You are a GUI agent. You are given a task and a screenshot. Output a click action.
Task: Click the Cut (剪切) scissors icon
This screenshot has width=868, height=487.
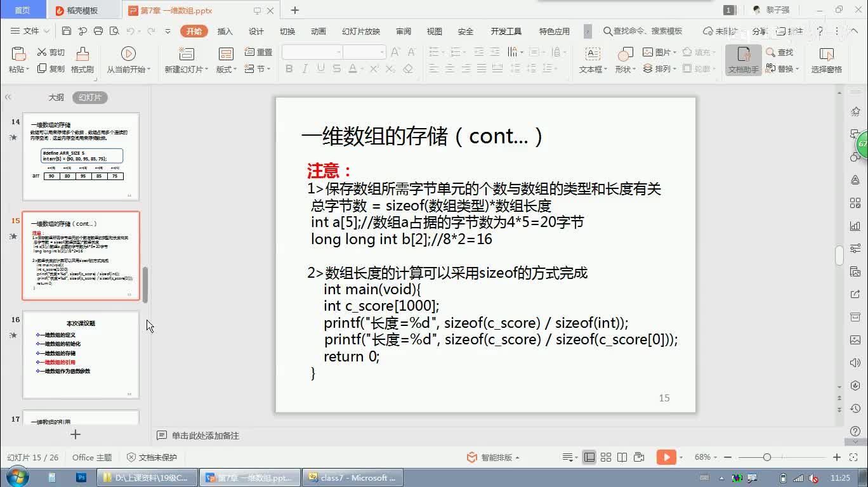[x=43, y=52]
